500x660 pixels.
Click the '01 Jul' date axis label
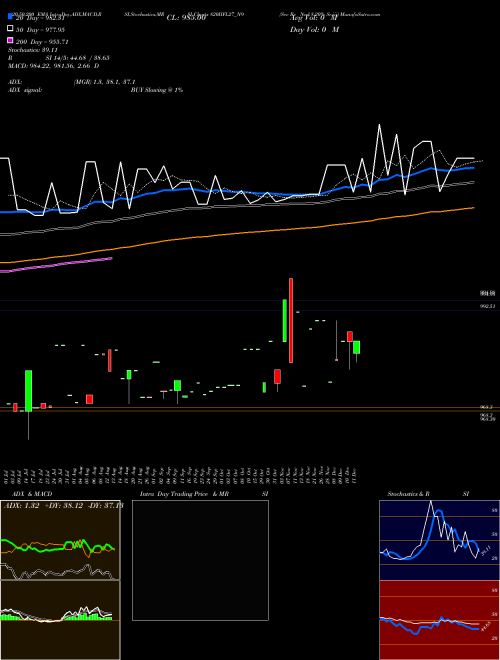[7, 475]
